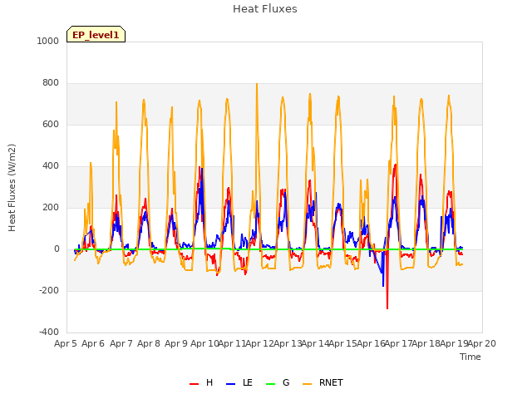Click the Apr 6 x-axis label
The height and width of the screenshot is (399, 532).
click(93, 343)
